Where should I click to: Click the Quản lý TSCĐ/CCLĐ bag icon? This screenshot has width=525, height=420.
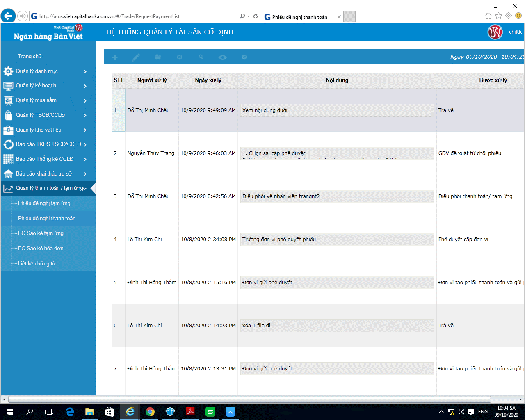coord(8,115)
